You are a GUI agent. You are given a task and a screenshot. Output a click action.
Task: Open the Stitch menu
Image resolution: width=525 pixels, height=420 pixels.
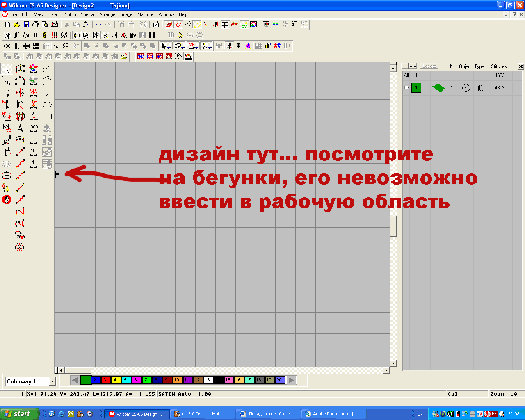71,14
